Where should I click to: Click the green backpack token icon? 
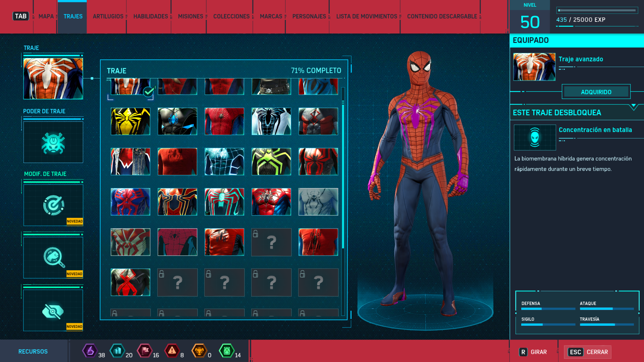227,351
